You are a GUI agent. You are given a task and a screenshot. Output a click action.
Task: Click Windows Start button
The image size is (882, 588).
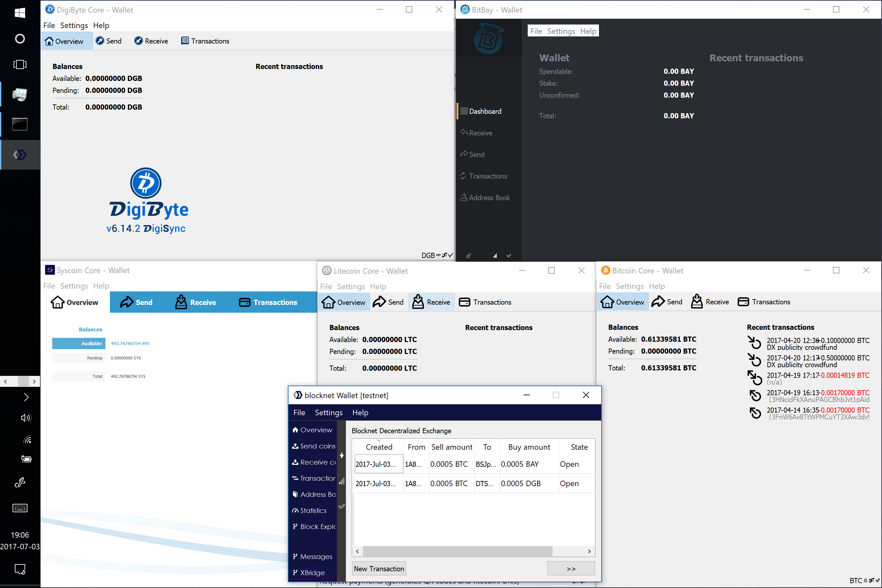point(20,13)
